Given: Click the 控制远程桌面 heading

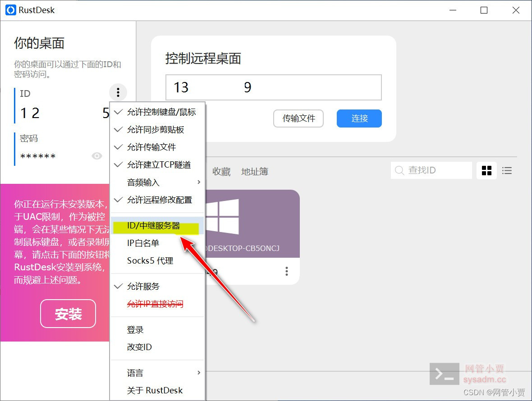Looking at the screenshot, I should (x=203, y=59).
